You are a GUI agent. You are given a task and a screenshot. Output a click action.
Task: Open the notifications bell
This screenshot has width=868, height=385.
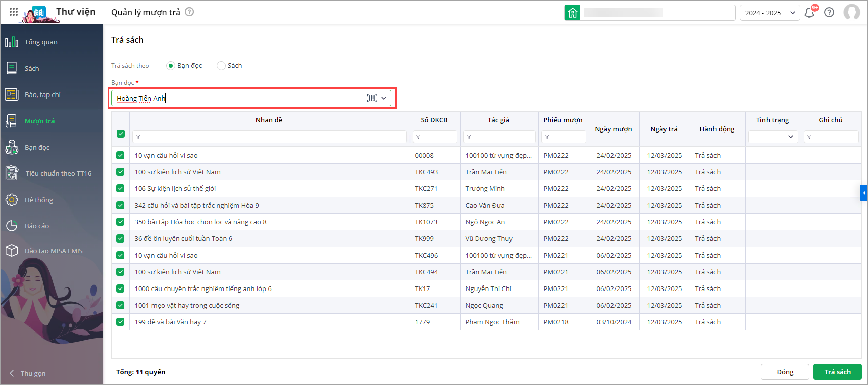[809, 13]
